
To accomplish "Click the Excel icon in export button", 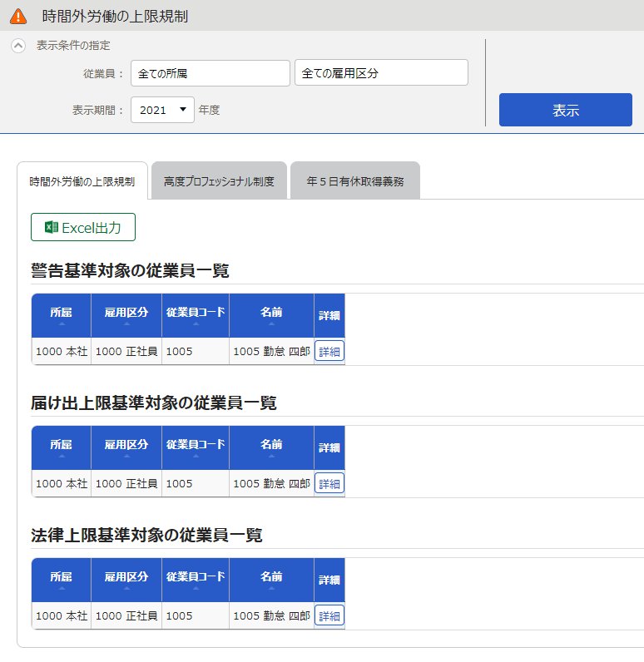I will click(x=51, y=227).
